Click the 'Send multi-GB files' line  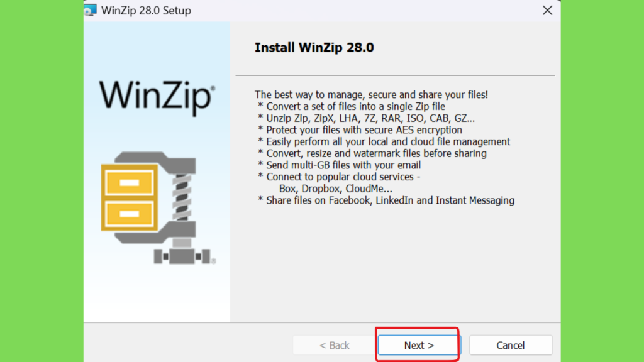click(x=339, y=165)
